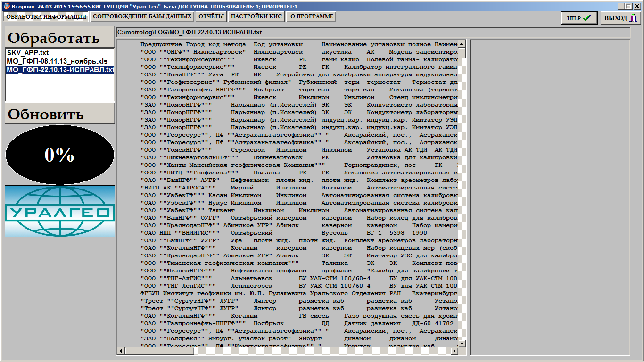Click the ВЫХОД exit button
644x362 pixels.
point(620,18)
